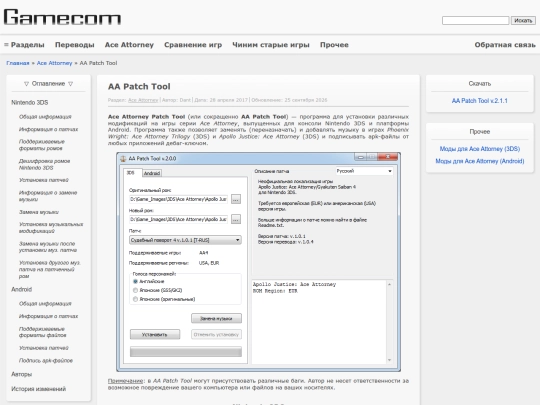The height and width of the screenshot is (405, 540).
Task: Open "Моды для Ace Attorney (3DS)" link
Action: coord(479,149)
